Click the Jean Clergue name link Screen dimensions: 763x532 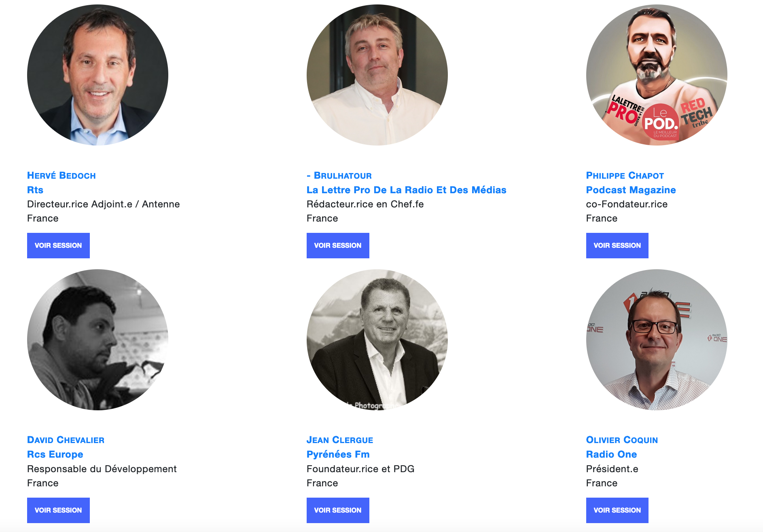pyautogui.click(x=340, y=440)
